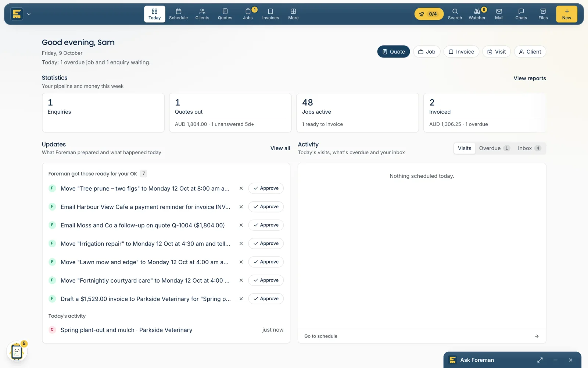The width and height of the screenshot is (588, 368).
Task: Open the Enquiries statistics card
Action: click(x=103, y=113)
